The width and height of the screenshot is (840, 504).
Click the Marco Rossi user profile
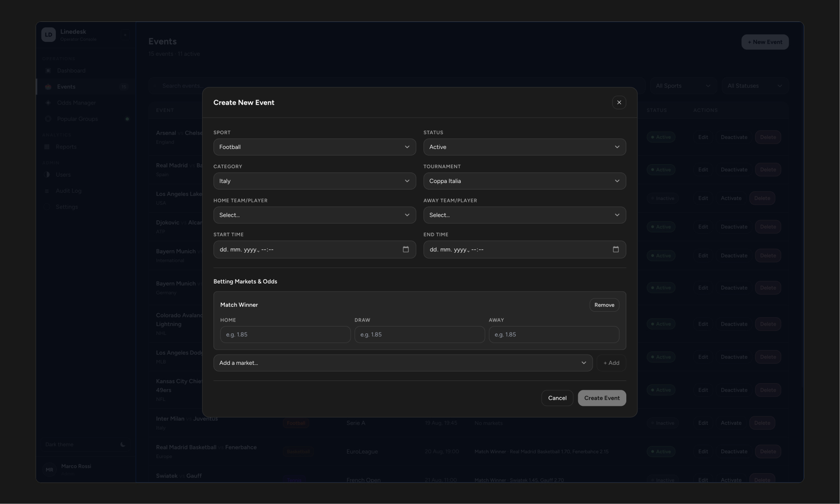[x=86, y=469]
